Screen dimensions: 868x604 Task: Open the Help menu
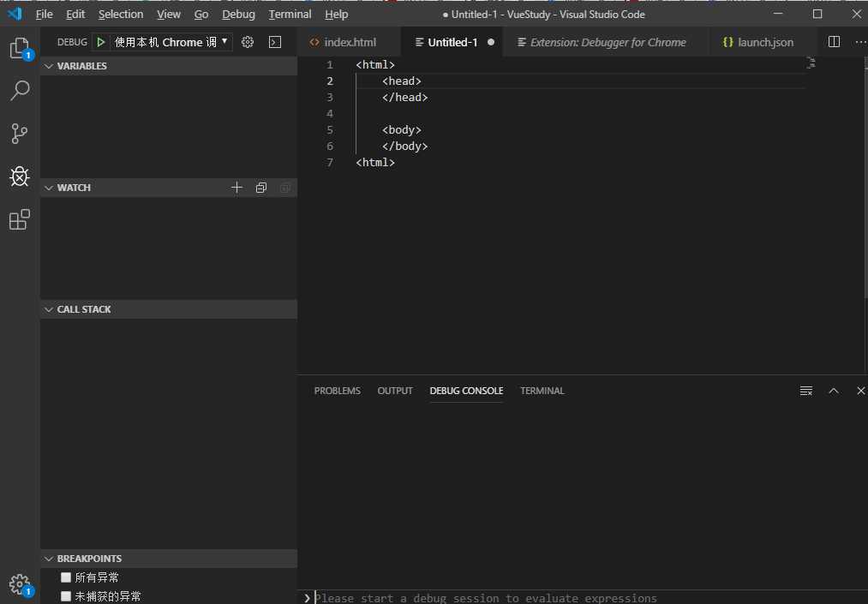click(x=336, y=15)
